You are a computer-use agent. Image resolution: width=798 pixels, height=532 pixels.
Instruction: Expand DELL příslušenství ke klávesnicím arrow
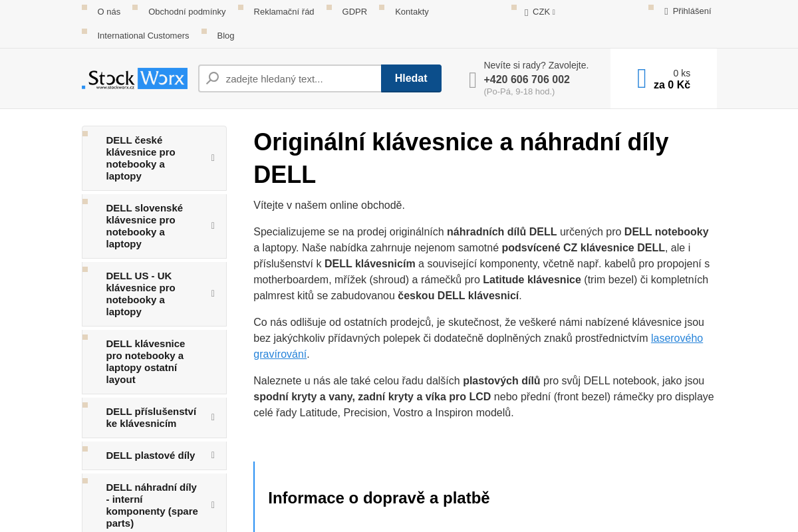tap(213, 418)
